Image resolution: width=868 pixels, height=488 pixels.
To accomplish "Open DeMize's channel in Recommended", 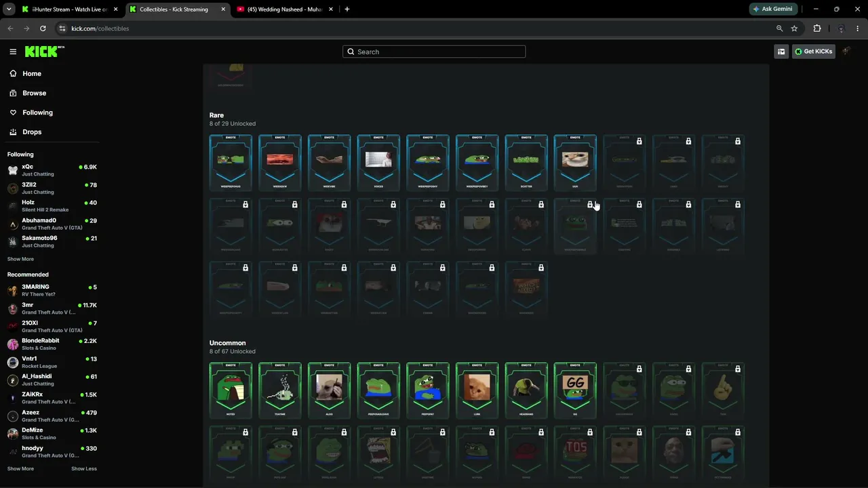I will 53,434.
